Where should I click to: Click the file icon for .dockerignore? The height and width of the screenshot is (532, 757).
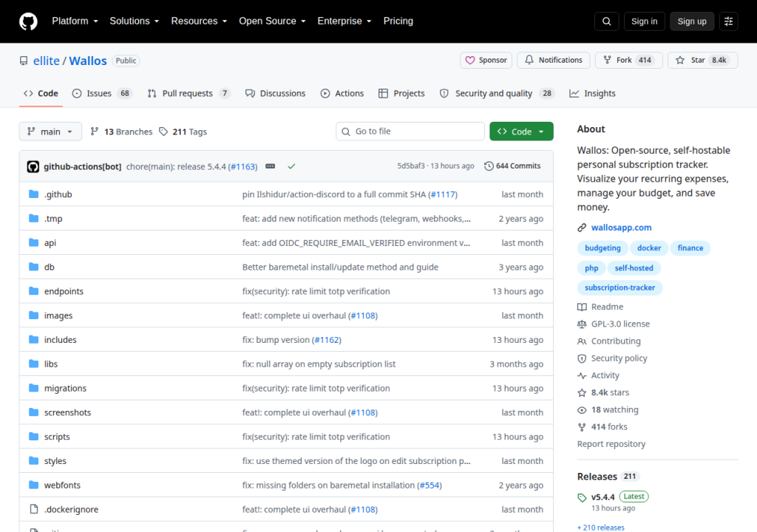[x=34, y=509]
